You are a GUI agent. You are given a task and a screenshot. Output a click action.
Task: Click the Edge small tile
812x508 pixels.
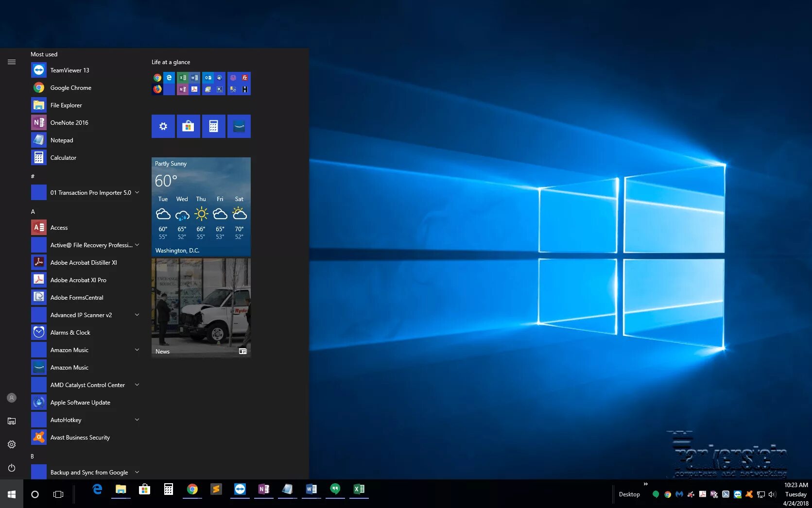pyautogui.click(x=169, y=78)
